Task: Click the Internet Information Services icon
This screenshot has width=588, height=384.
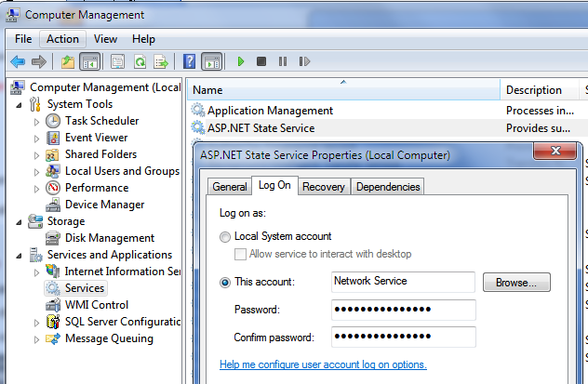Action: click(x=52, y=271)
